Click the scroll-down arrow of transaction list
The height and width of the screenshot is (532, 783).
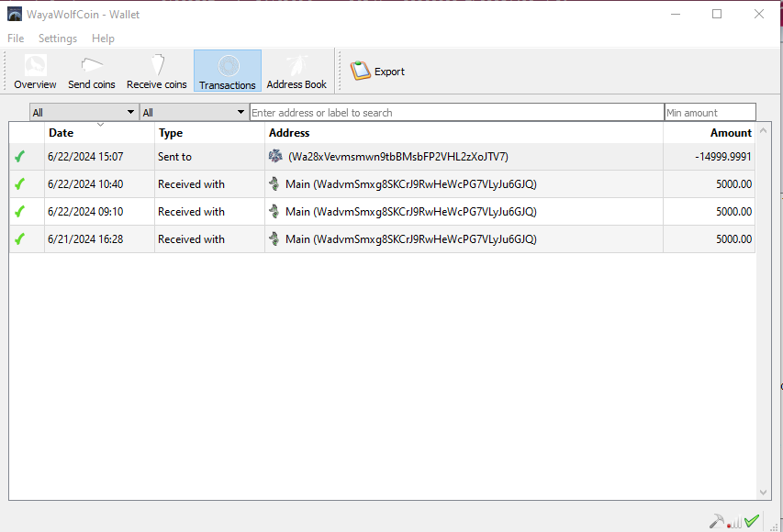click(x=763, y=493)
